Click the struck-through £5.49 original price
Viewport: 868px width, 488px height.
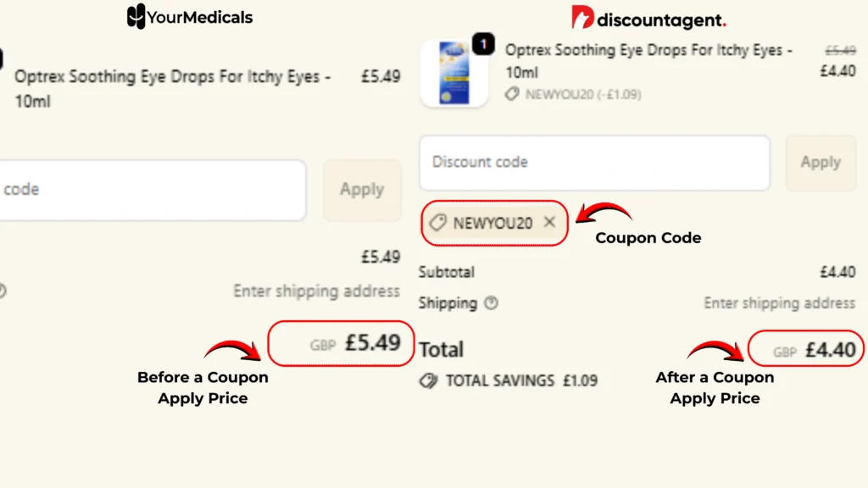pyautogui.click(x=840, y=51)
